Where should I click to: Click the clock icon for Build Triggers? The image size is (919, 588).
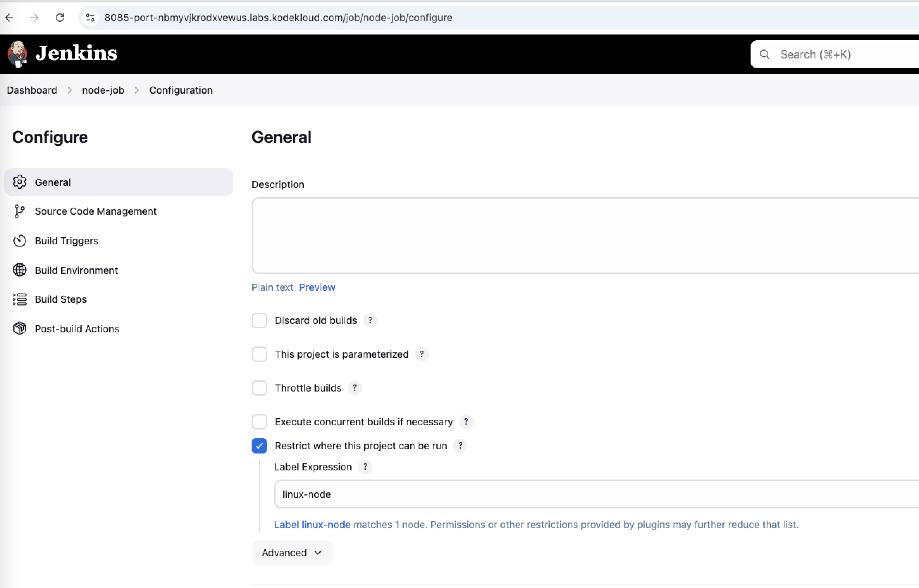point(19,241)
